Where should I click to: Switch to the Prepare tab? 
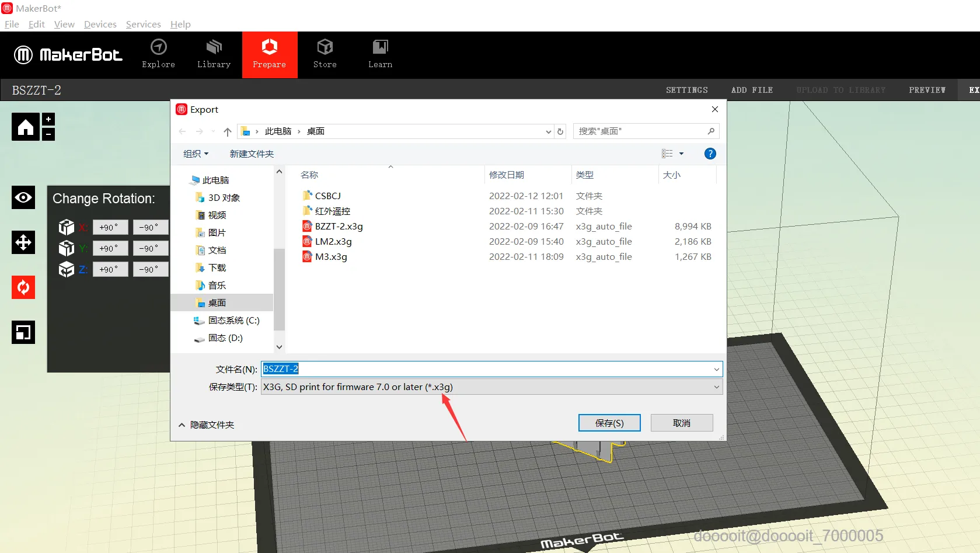(x=270, y=54)
